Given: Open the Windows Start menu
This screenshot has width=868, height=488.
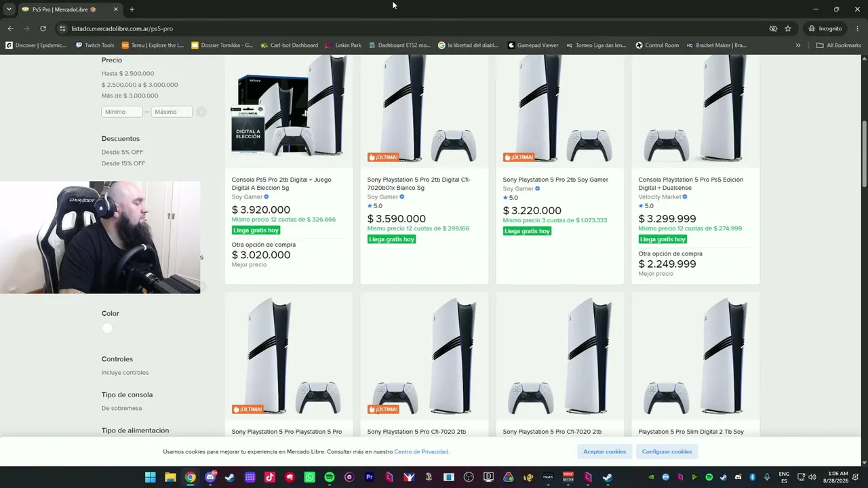Looking at the screenshot, I should 151,477.
